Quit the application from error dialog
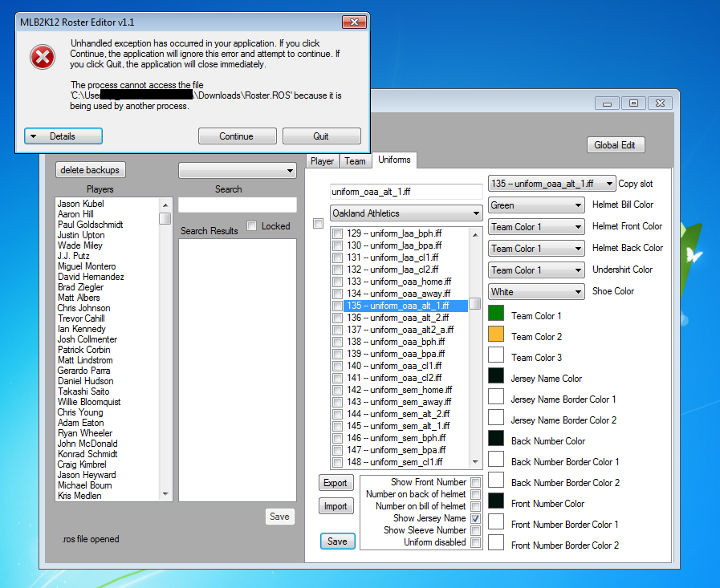The image size is (720, 588). (x=321, y=136)
